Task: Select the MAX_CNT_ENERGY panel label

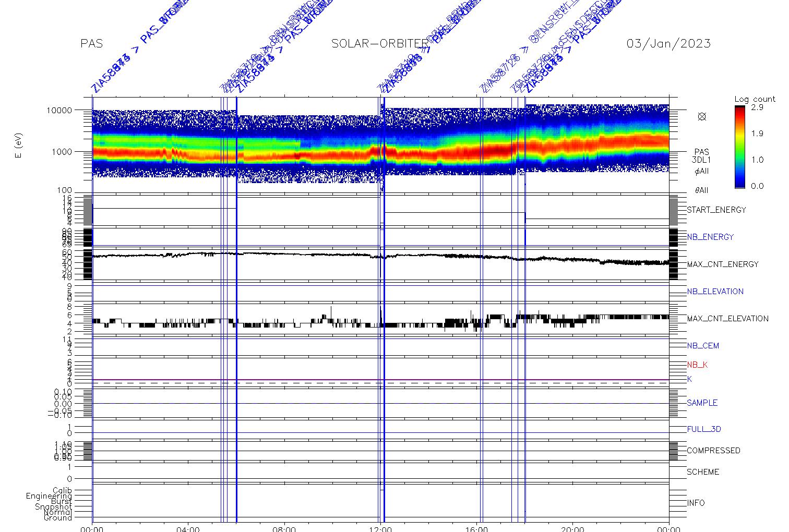Action: [723, 264]
